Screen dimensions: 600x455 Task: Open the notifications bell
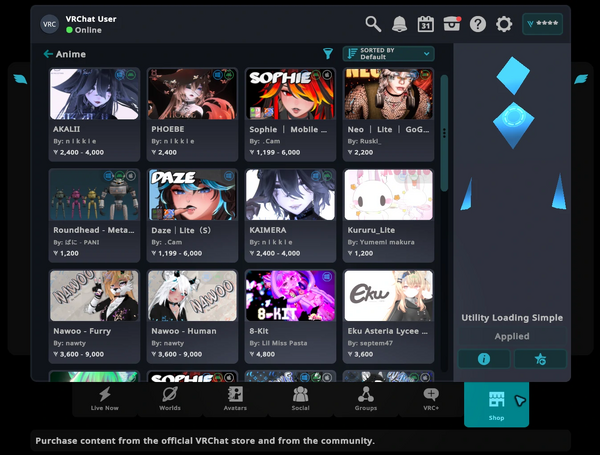[399, 24]
